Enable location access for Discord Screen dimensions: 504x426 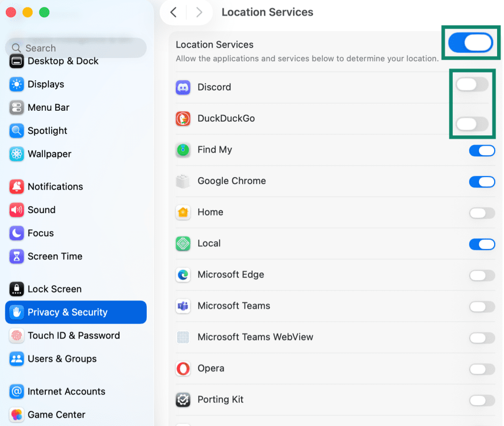coord(472,85)
